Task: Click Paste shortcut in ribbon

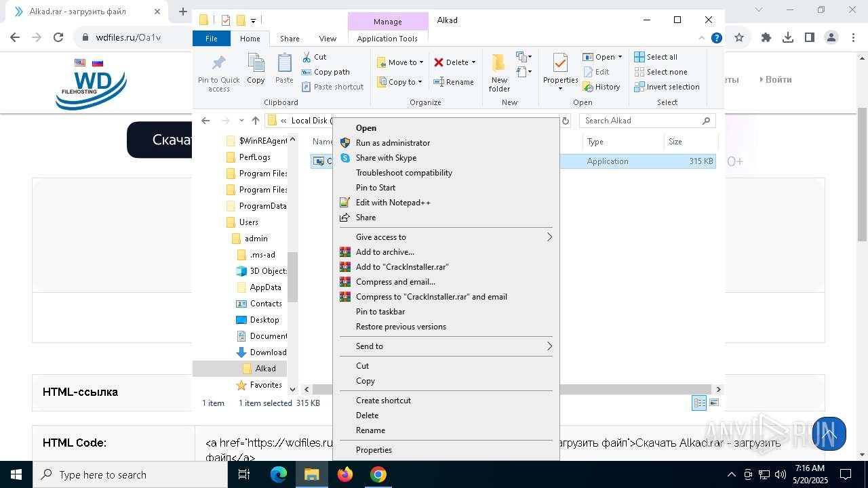Action: [332, 87]
